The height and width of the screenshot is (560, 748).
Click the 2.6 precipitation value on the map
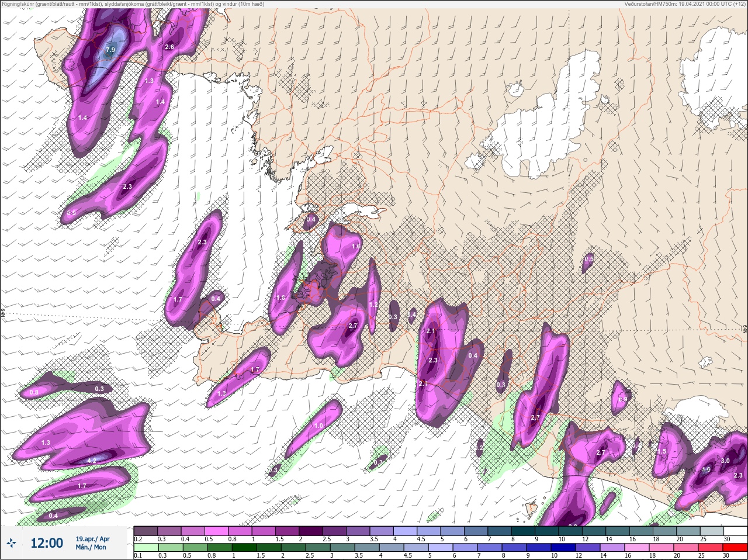(x=169, y=47)
